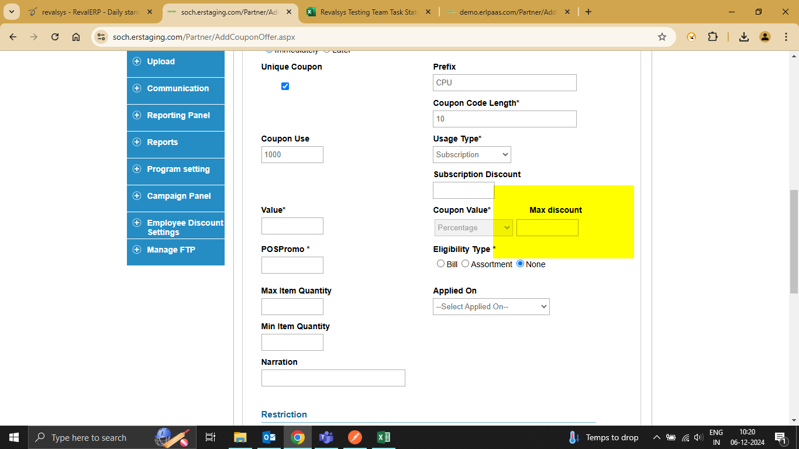Select the Assortment eligibility radio button

pos(465,264)
